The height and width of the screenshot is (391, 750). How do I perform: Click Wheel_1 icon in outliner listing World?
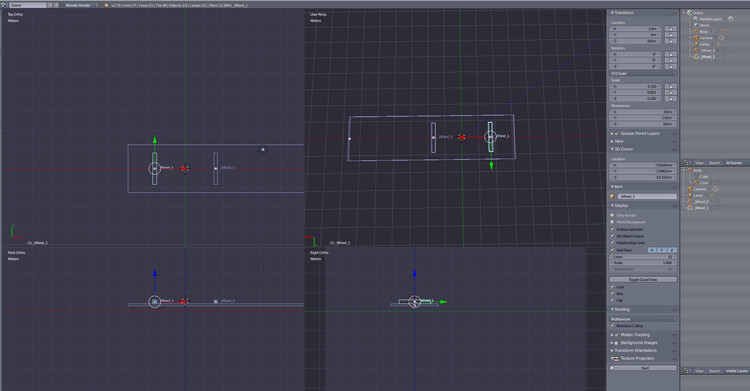[x=696, y=56]
